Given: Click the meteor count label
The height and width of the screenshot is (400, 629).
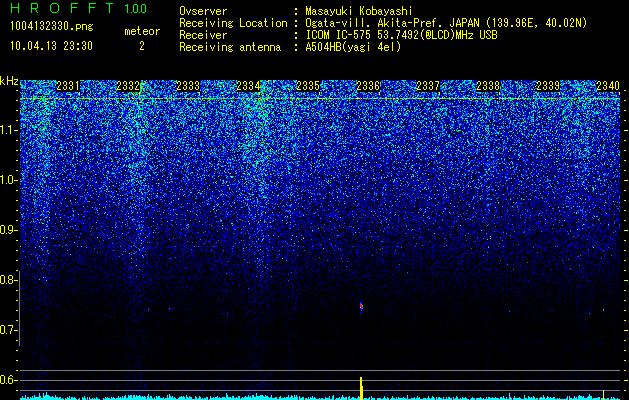Looking at the screenshot, I should click(142, 31).
